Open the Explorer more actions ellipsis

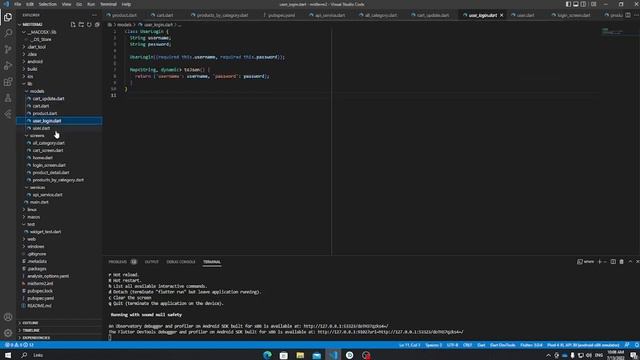coord(95,15)
